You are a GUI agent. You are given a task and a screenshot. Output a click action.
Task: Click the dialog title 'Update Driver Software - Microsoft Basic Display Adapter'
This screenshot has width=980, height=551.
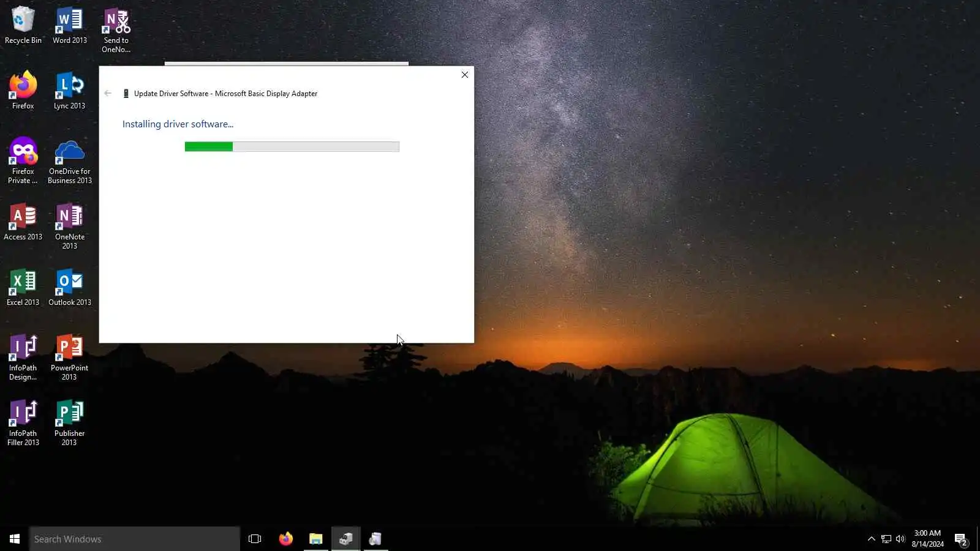pos(225,94)
